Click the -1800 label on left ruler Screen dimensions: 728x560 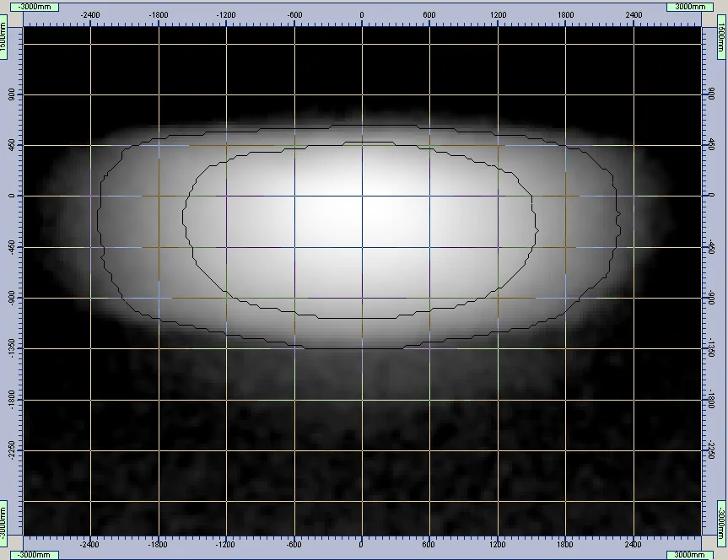12,400
